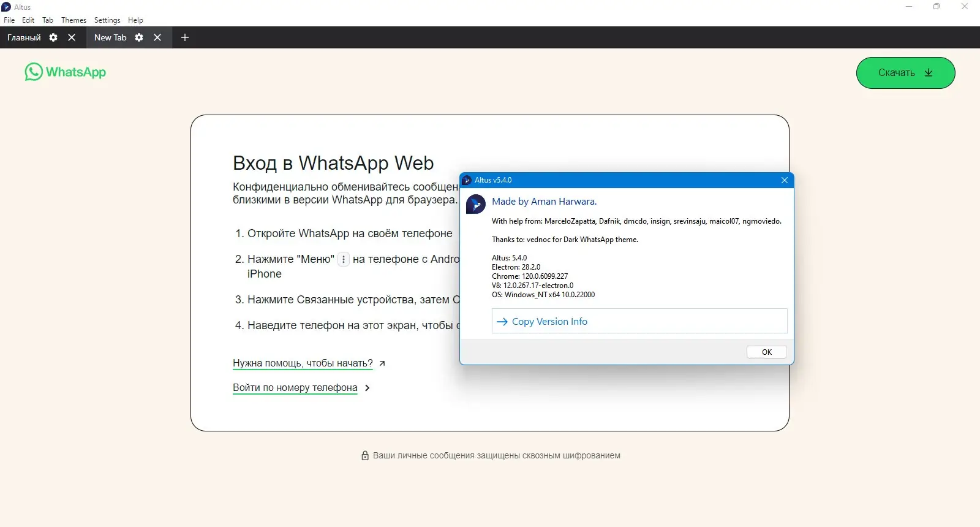This screenshot has width=980, height=527.
Task: Open the Edit menu
Action: pyautogui.click(x=28, y=20)
